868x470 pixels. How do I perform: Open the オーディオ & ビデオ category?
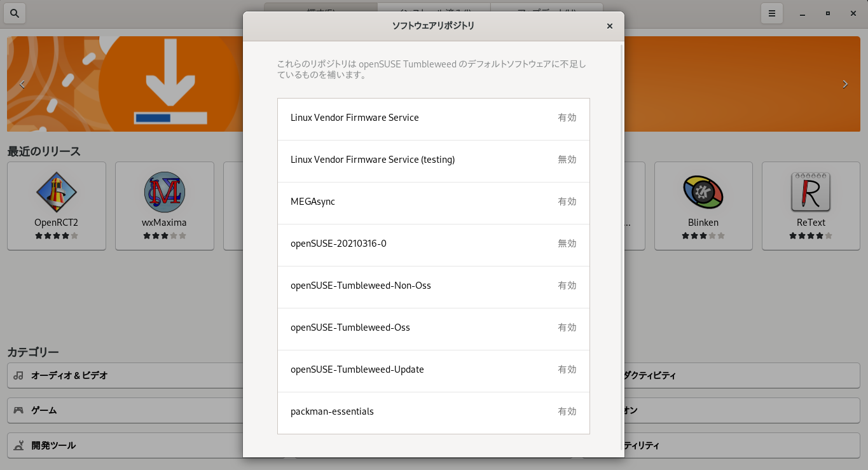pos(125,375)
